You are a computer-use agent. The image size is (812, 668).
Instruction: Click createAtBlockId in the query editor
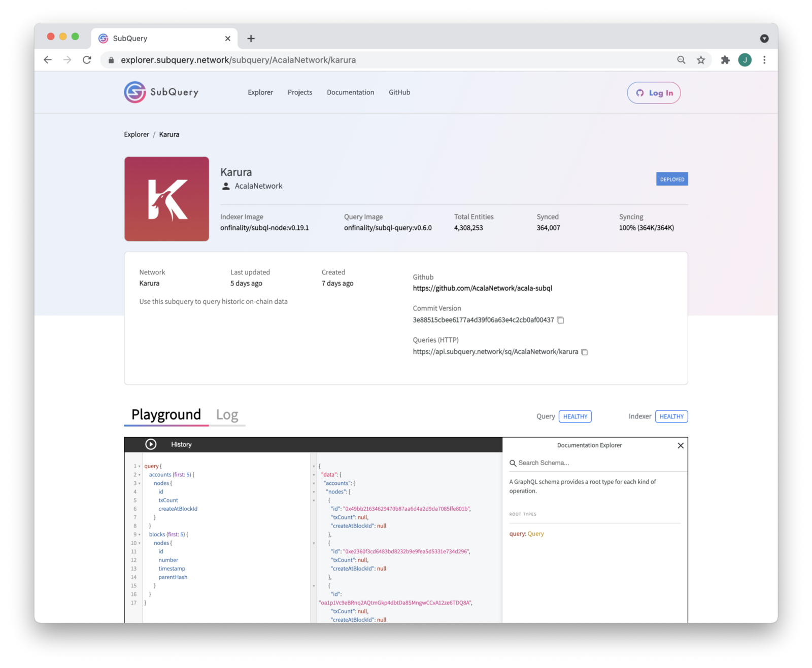(x=178, y=509)
